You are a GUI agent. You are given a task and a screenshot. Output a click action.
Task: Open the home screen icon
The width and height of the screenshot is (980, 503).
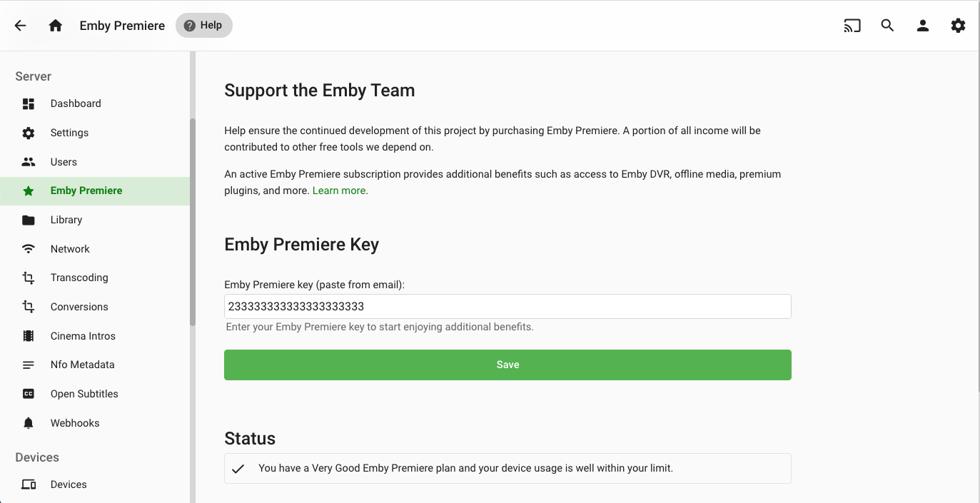tap(56, 26)
